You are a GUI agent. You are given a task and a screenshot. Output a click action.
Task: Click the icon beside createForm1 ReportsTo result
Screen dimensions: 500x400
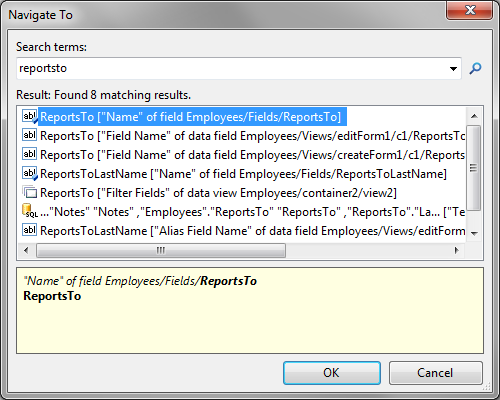pos(29,154)
